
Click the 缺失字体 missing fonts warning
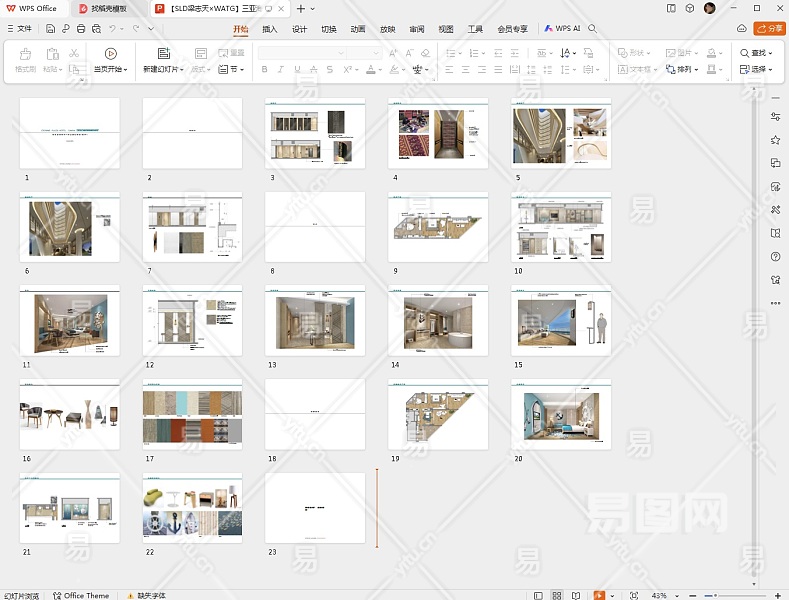pos(150,595)
